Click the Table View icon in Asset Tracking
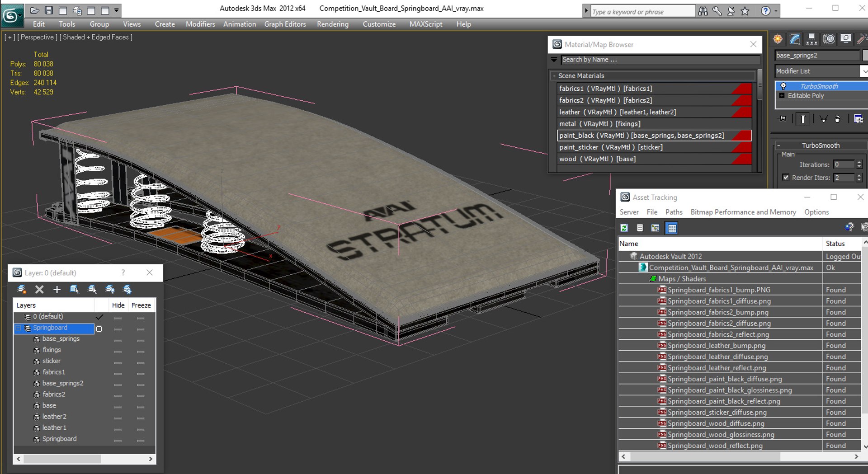868x474 pixels. coord(672,228)
